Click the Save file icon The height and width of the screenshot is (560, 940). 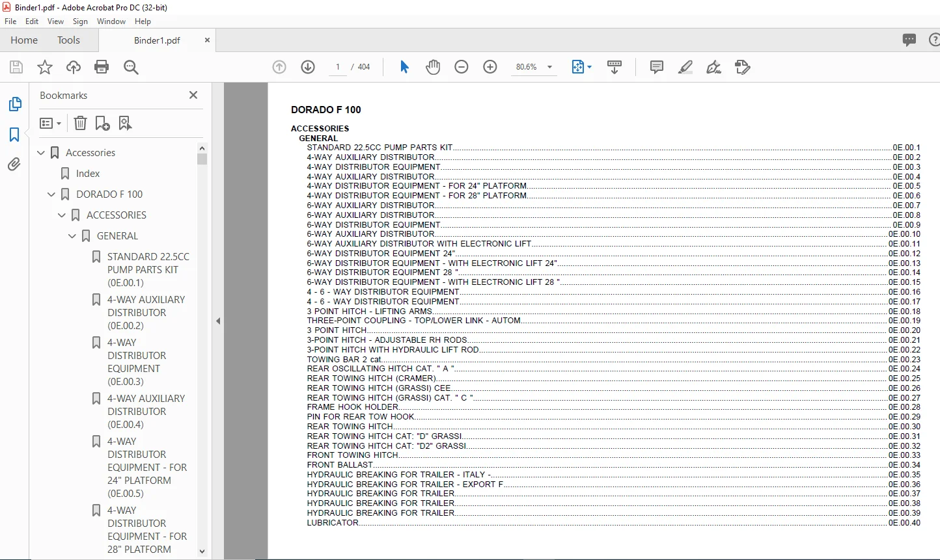[16, 67]
